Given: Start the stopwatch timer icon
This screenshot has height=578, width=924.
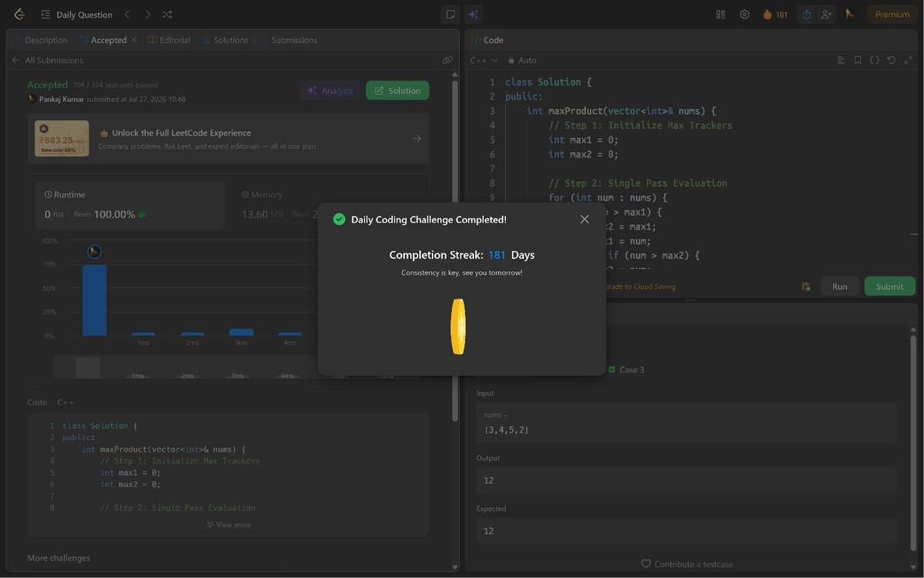Looking at the screenshot, I should [806, 15].
